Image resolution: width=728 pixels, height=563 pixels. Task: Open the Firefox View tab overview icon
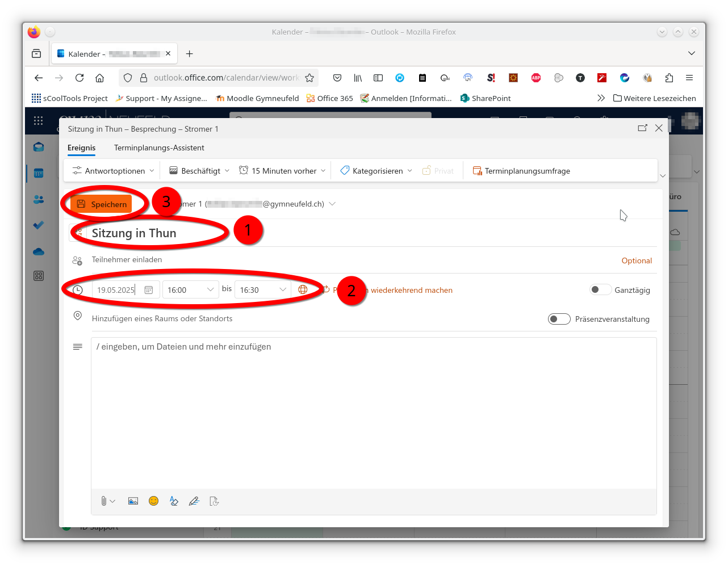[36, 53]
